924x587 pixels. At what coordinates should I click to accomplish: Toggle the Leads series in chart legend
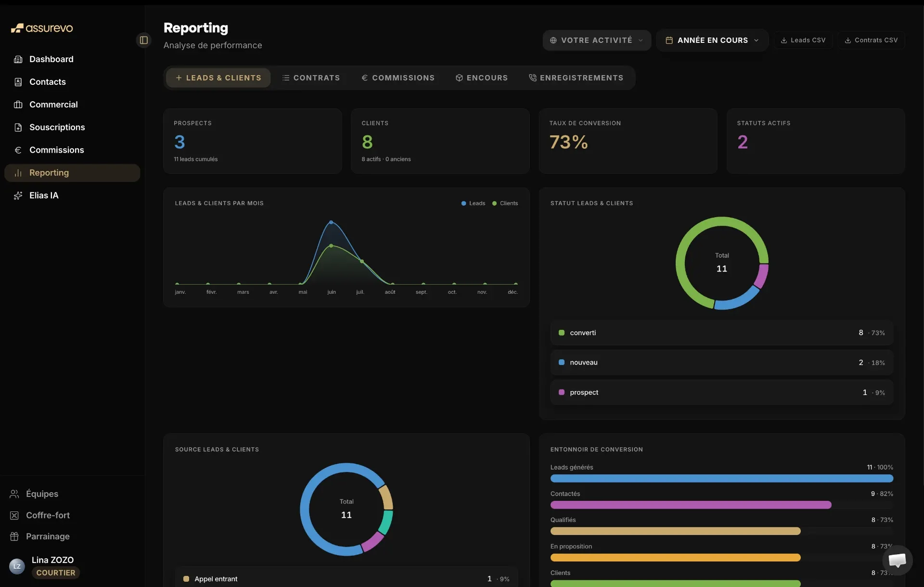pos(473,203)
